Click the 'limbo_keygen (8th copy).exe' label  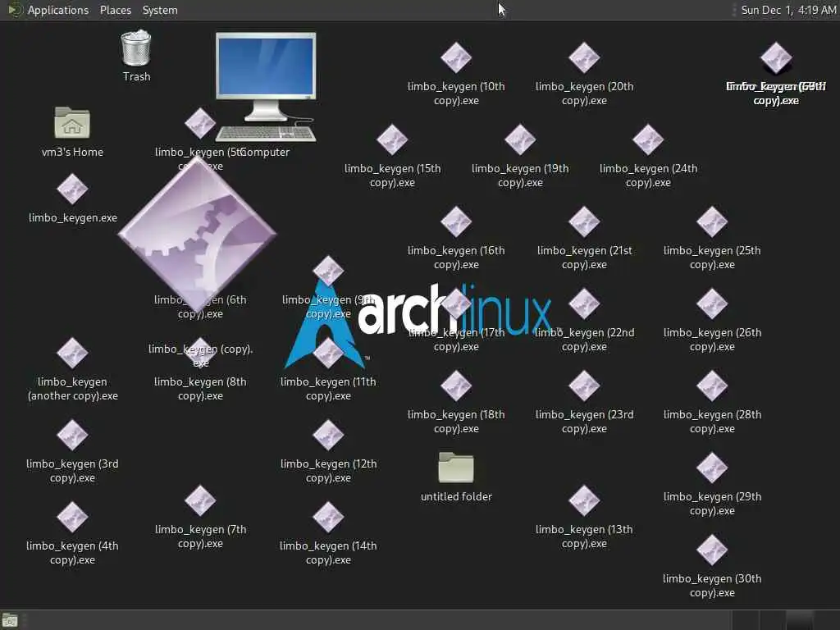point(200,389)
